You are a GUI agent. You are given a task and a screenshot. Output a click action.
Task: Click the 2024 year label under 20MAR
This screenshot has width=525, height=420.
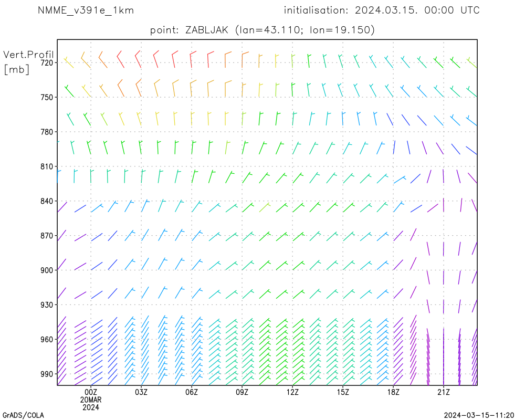click(91, 407)
